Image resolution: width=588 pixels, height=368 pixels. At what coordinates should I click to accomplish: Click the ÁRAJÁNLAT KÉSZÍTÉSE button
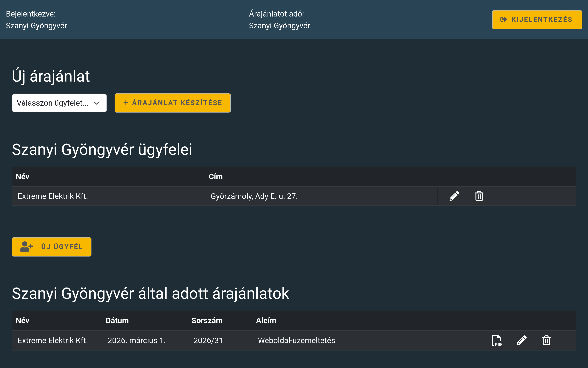(172, 103)
